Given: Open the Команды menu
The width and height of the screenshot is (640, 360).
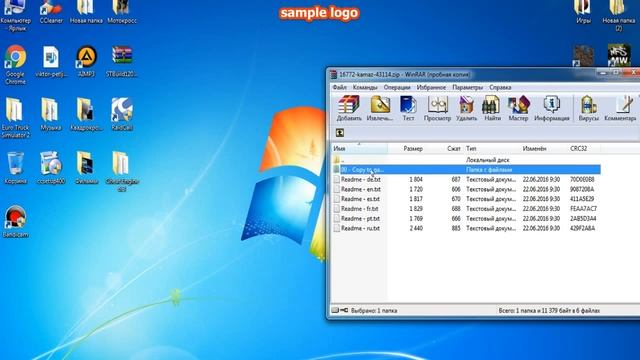Looking at the screenshot, I should coord(365,87).
